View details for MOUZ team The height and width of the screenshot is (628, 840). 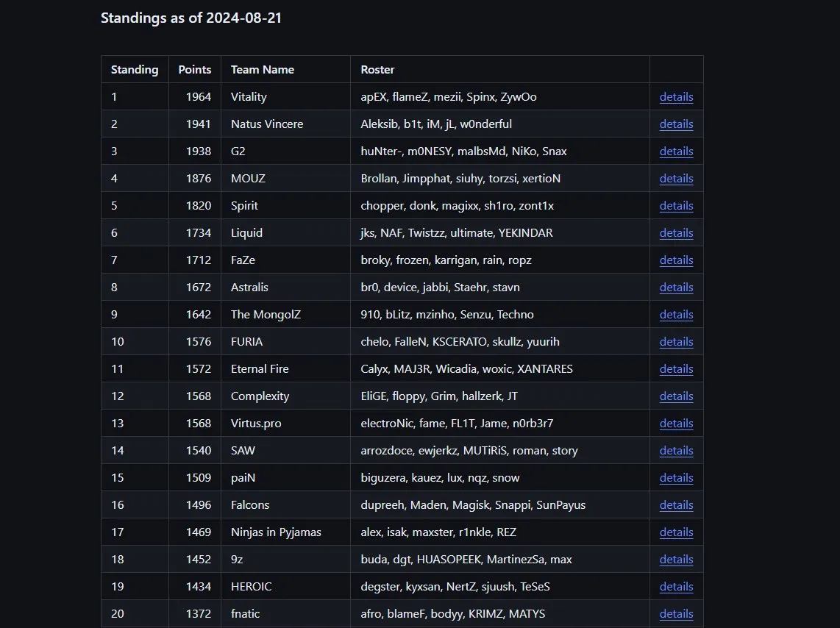click(x=676, y=178)
